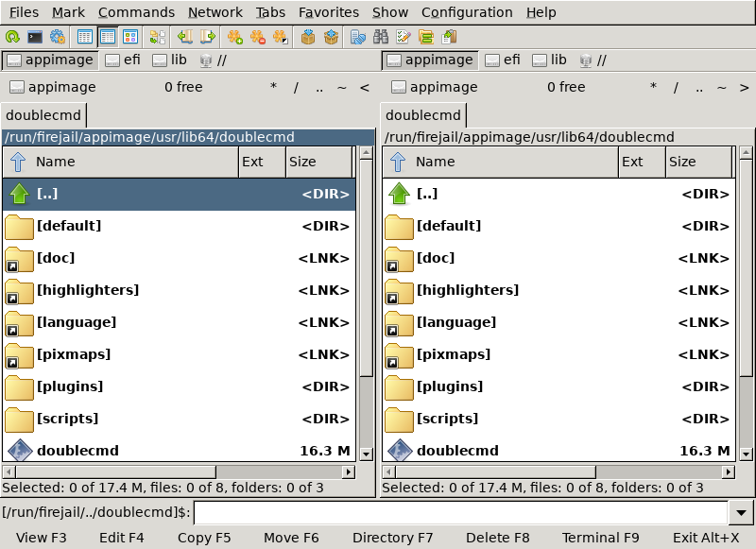The image size is (756, 549).
Task: Select efi drive button on left panel
Action: 123,60
